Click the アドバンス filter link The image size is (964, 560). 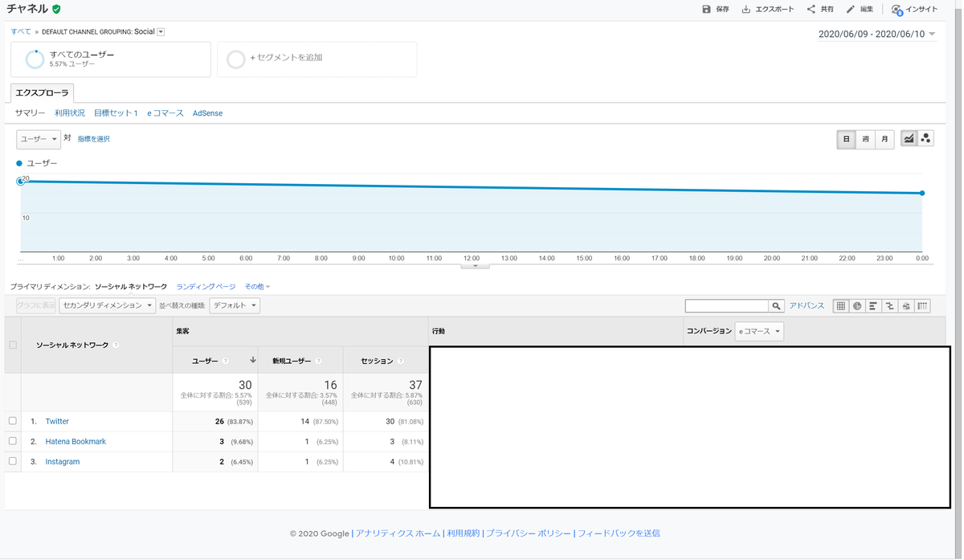[x=807, y=306]
